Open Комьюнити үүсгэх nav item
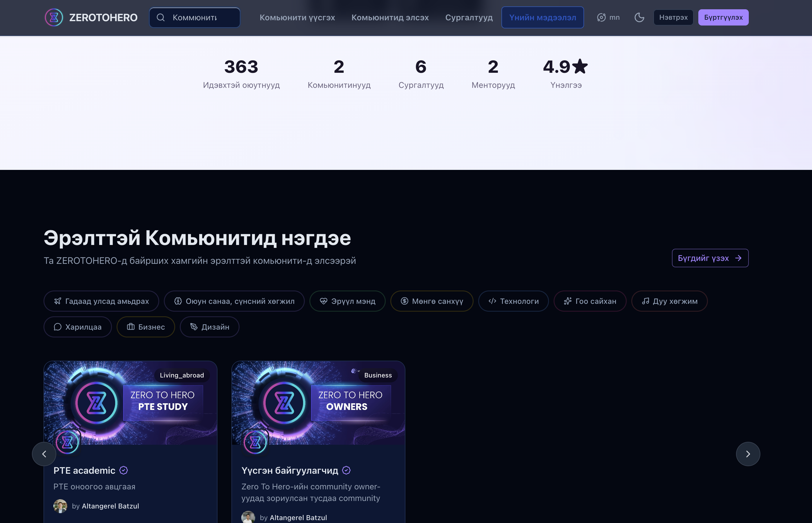The image size is (812, 523). click(297, 17)
